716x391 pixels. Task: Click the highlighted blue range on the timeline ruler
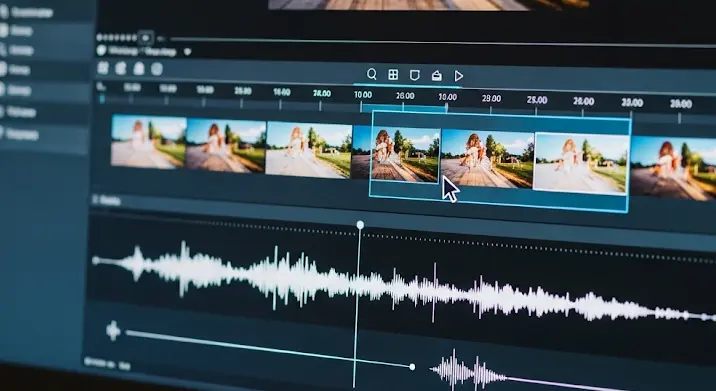click(404, 108)
